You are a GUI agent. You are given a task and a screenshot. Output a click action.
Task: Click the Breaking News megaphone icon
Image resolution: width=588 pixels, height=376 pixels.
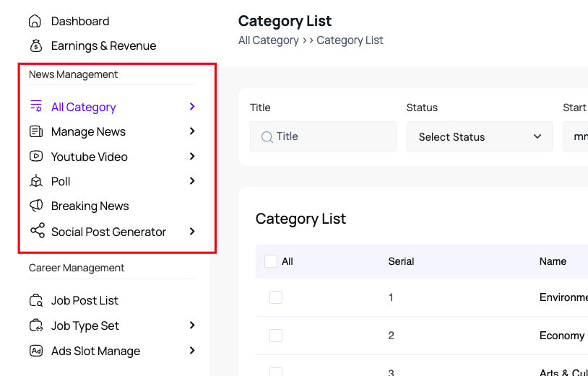point(36,206)
